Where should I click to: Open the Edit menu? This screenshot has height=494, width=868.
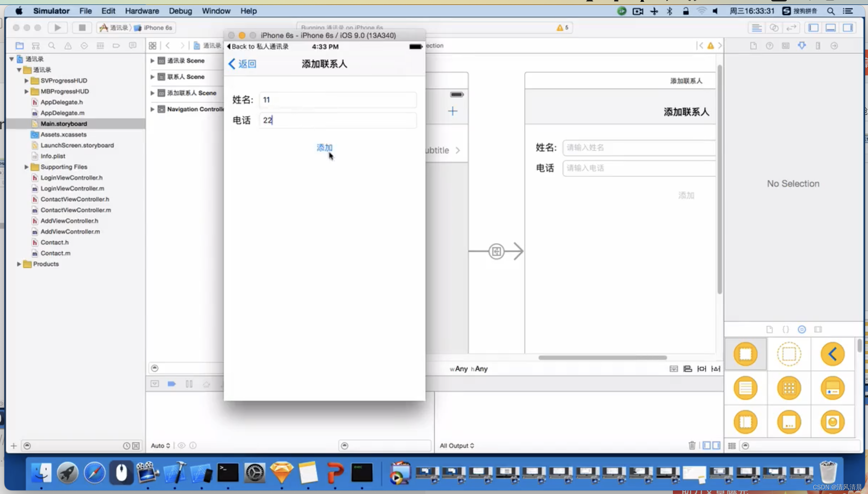(108, 11)
